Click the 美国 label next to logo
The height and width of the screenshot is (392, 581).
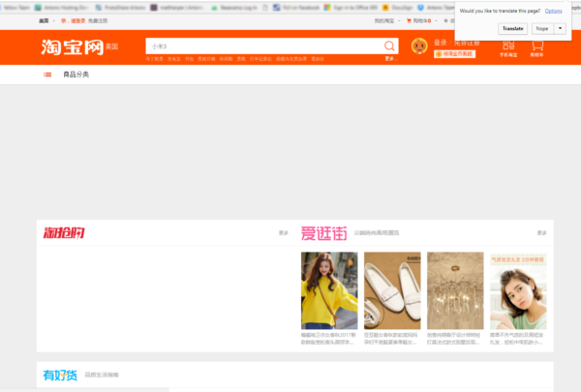[112, 46]
